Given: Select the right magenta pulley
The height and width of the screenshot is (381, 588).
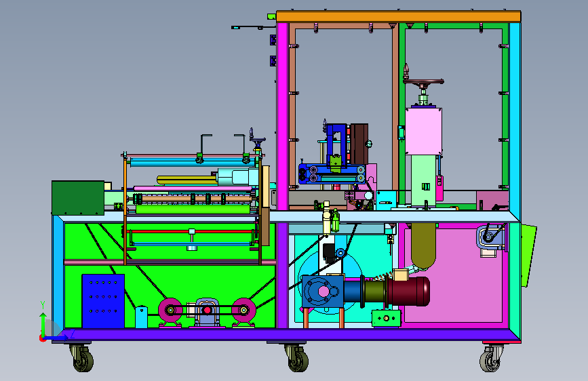Looking at the screenshot, I should (243, 310).
